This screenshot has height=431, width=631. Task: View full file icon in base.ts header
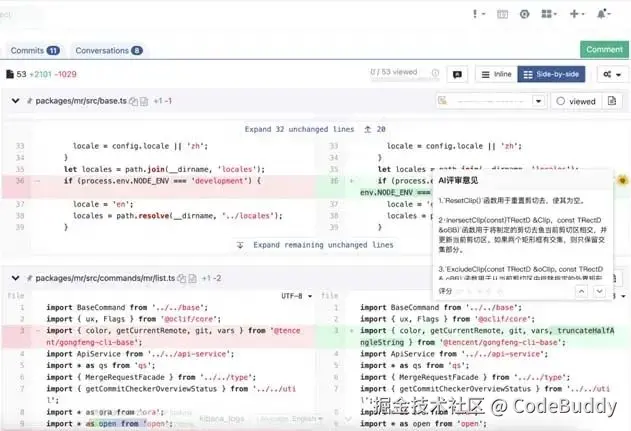(612, 101)
